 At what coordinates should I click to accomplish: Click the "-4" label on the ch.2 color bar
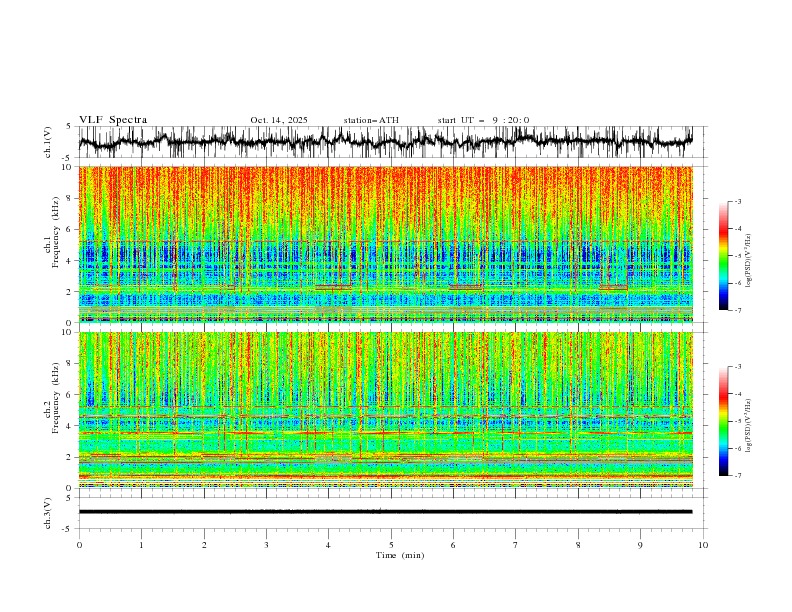(737, 394)
